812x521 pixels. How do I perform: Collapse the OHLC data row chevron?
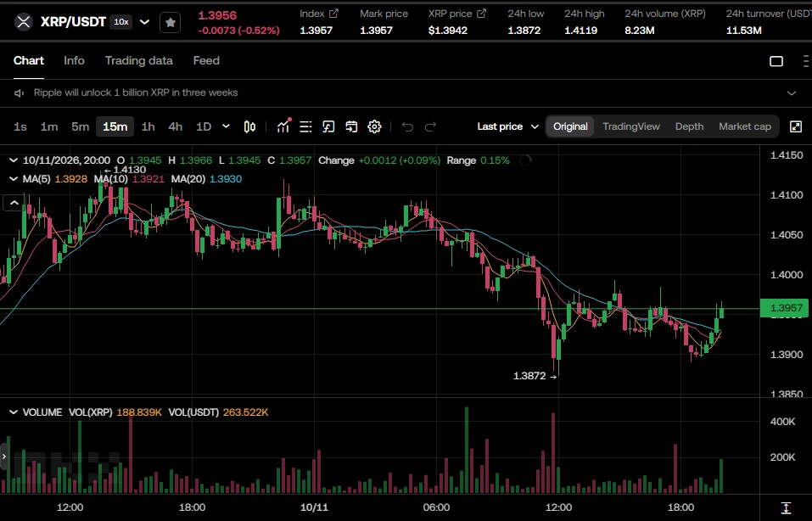(x=14, y=160)
